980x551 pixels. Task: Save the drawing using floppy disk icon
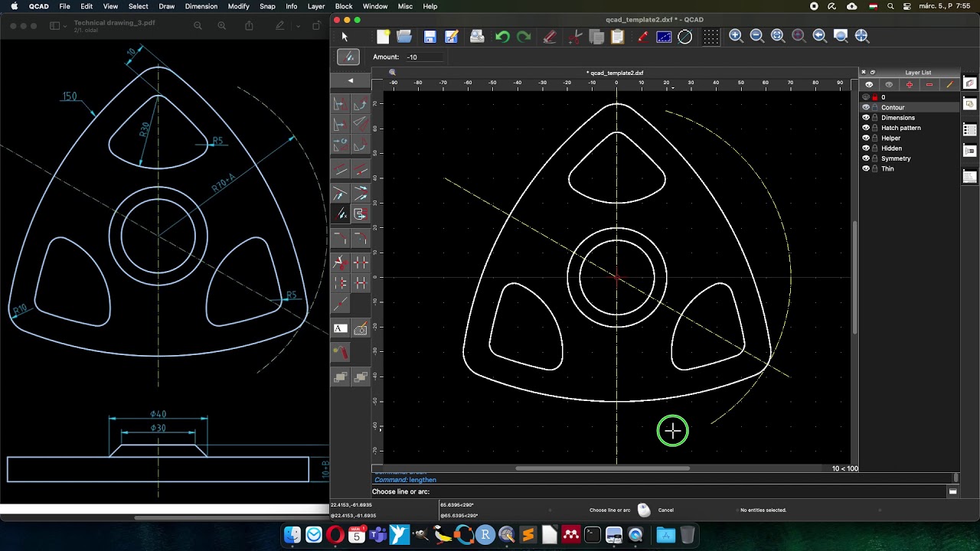(x=430, y=36)
